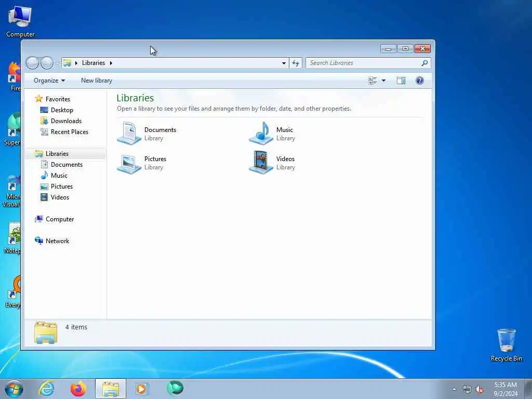Click the Show desktop strip after the clock
The image size is (532, 399).
pyautogui.click(x=528, y=389)
